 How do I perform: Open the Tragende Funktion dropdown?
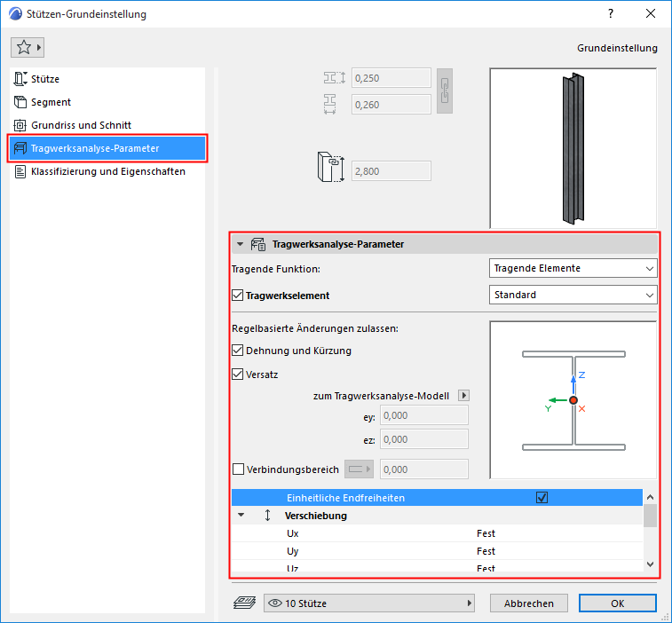(573, 268)
